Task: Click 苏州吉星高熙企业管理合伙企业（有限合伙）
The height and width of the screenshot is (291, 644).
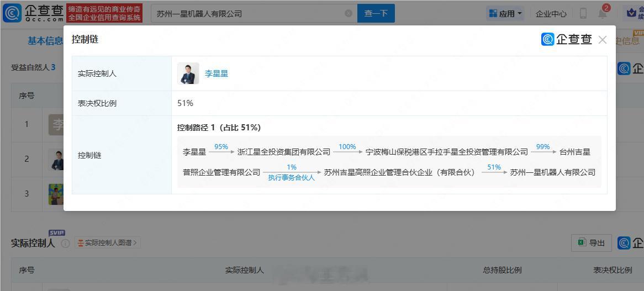Action: click(x=400, y=172)
